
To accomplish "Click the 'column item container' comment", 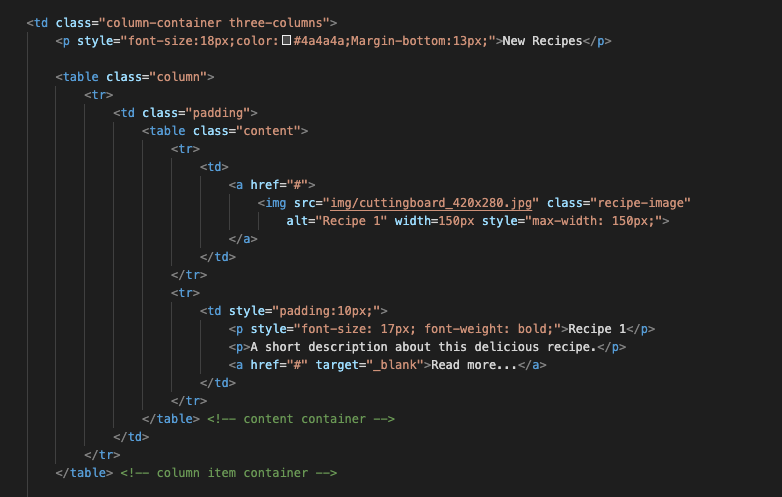I will pos(228,473).
